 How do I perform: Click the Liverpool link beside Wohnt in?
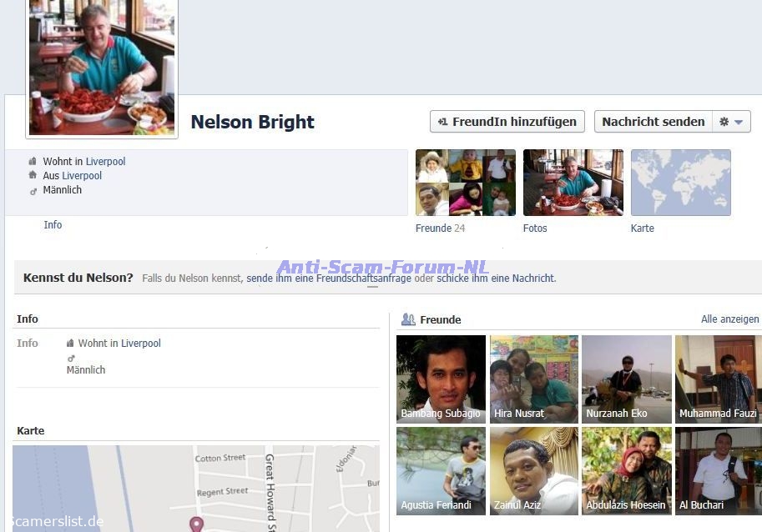(x=105, y=162)
